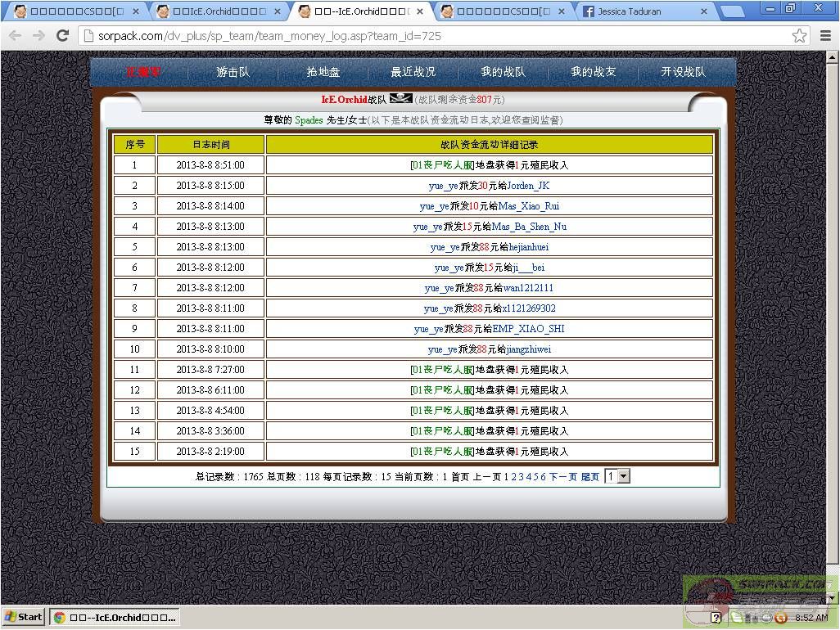Click the browser reload button
This screenshot has width=840, height=630.
coord(62,35)
